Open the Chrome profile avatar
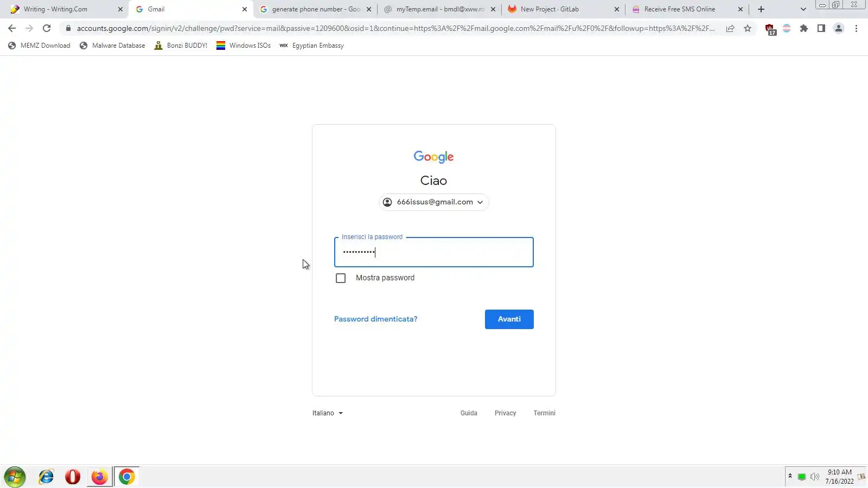The image size is (868, 488). click(x=839, y=28)
